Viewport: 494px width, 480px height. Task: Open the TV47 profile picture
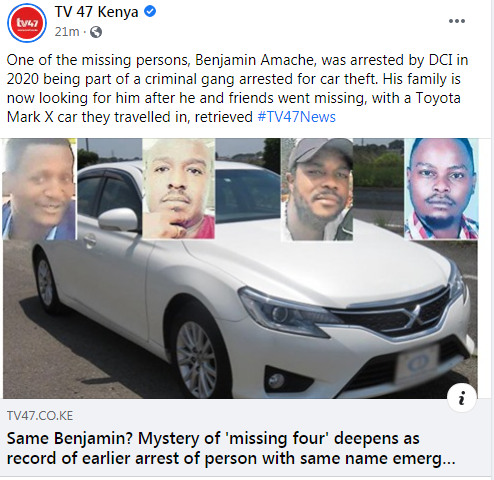27,23
